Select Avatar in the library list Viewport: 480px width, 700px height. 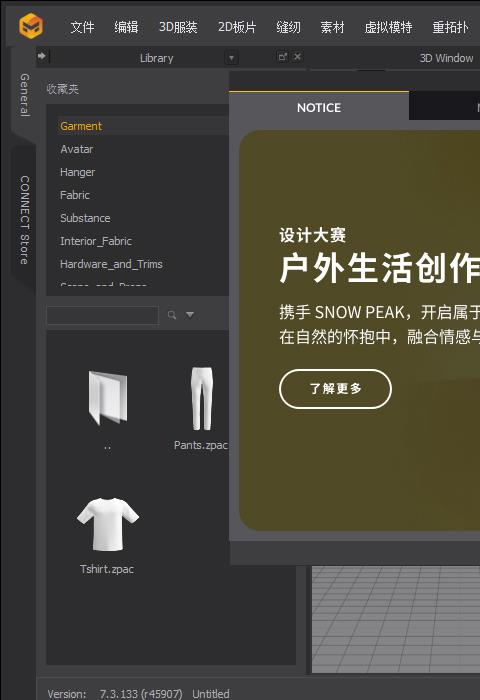[x=76, y=149]
